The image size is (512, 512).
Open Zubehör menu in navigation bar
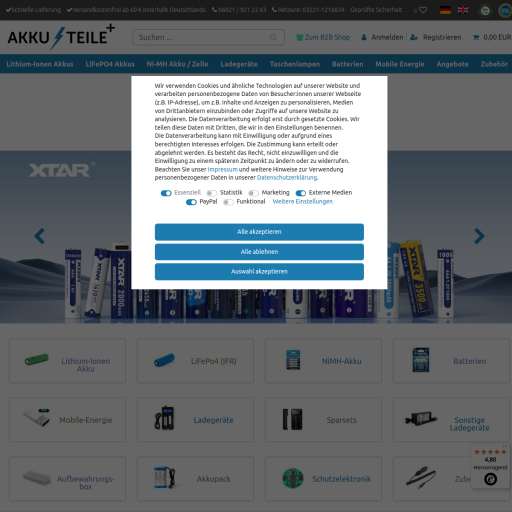(x=494, y=64)
